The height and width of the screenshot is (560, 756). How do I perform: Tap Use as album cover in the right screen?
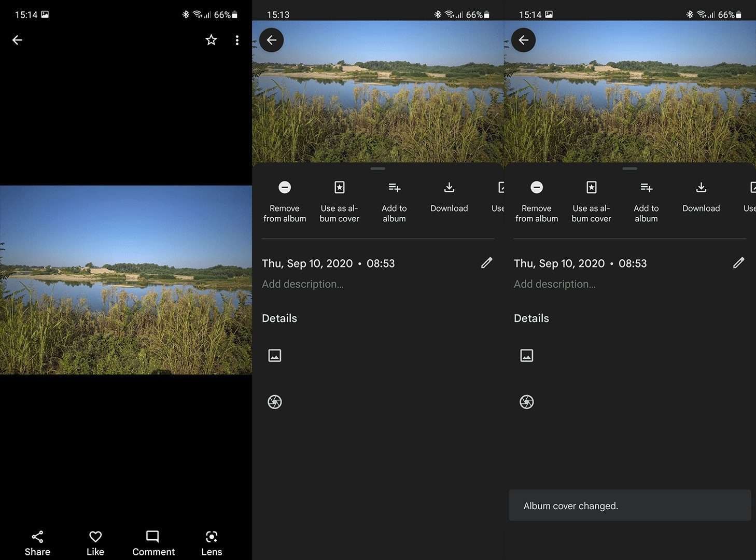point(591,202)
